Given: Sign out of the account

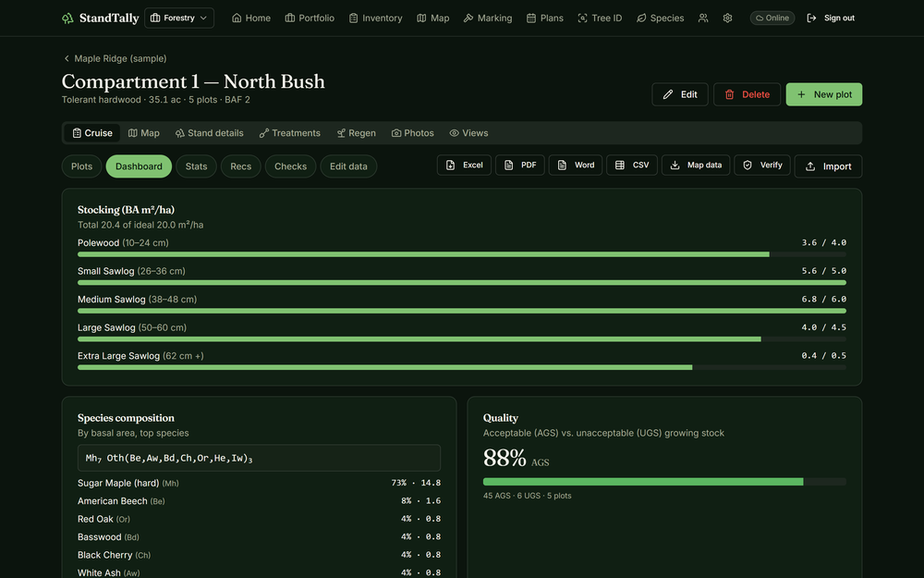Looking at the screenshot, I should point(831,18).
